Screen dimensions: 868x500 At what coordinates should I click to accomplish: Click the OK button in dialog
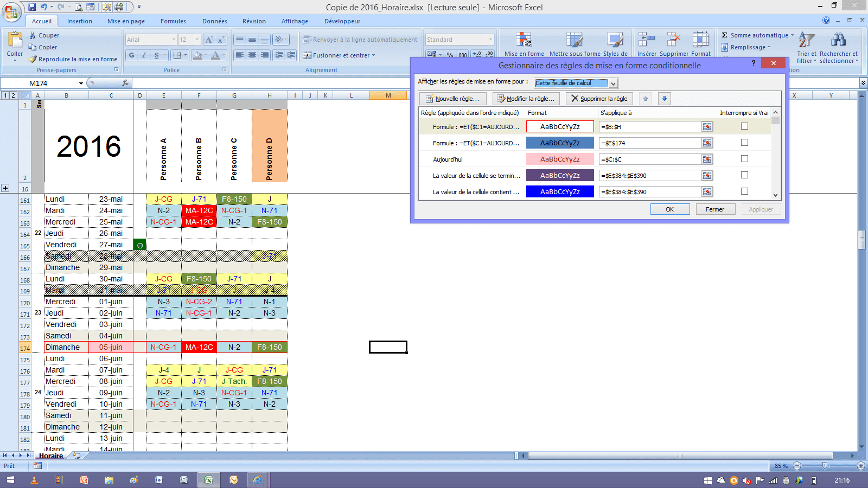point(670,209)
